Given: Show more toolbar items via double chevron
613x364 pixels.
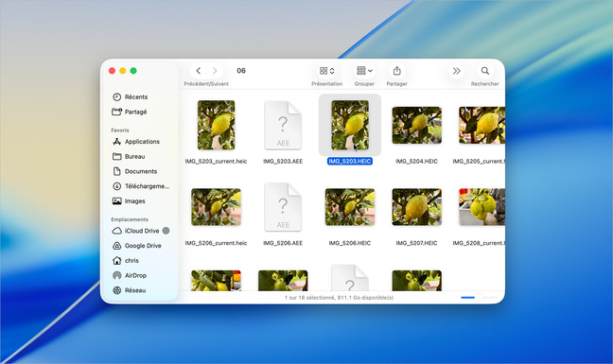Looking at the screenshot, I should (x=456, y=71).
